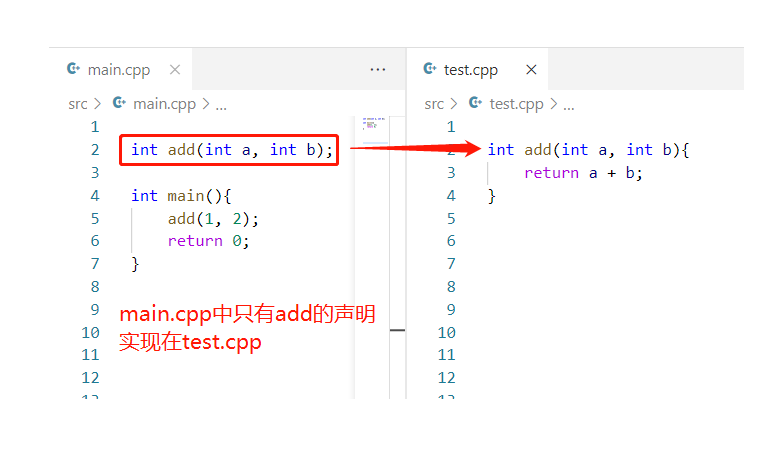Open breadcrumb ellipsis in main.cpp editor
The image size is (779, 456).
click(x=221, y=105)
